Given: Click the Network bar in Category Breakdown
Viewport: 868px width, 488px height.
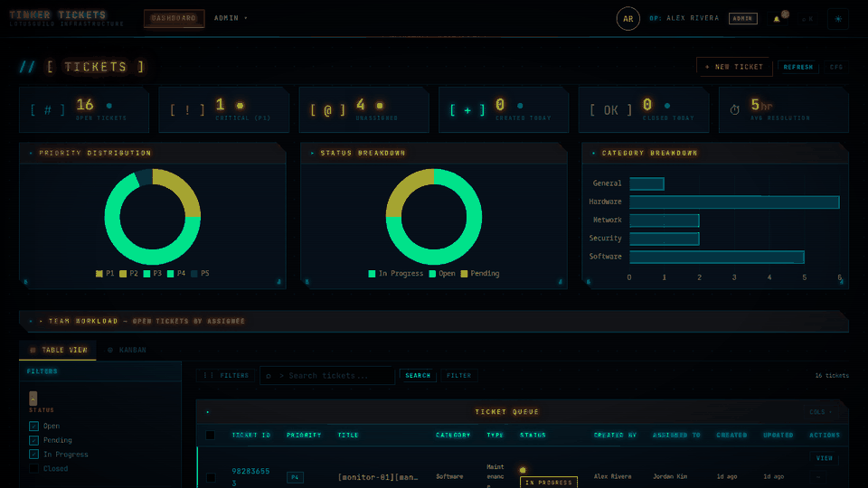Looking at the screenshot, I should pyautogui.click(x=665, y=221).
